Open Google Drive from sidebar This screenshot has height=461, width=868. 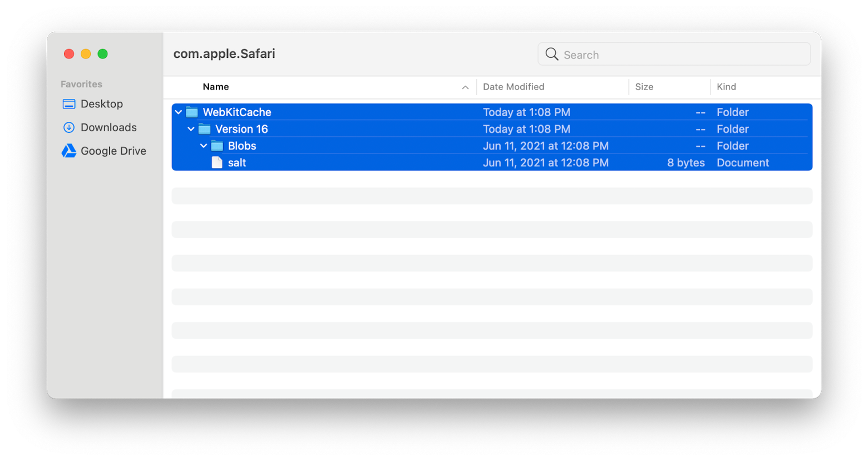tap(114, 151)
